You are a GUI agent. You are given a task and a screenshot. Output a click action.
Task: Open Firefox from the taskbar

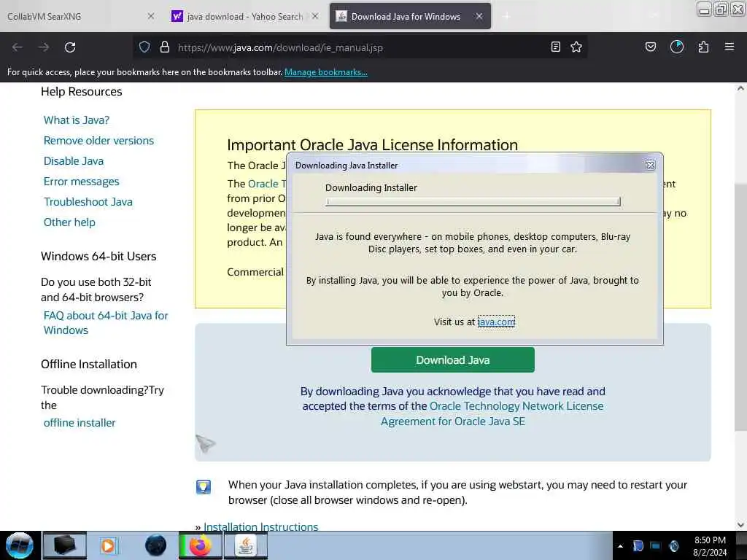pyautogui.click(x=200, y=545)
